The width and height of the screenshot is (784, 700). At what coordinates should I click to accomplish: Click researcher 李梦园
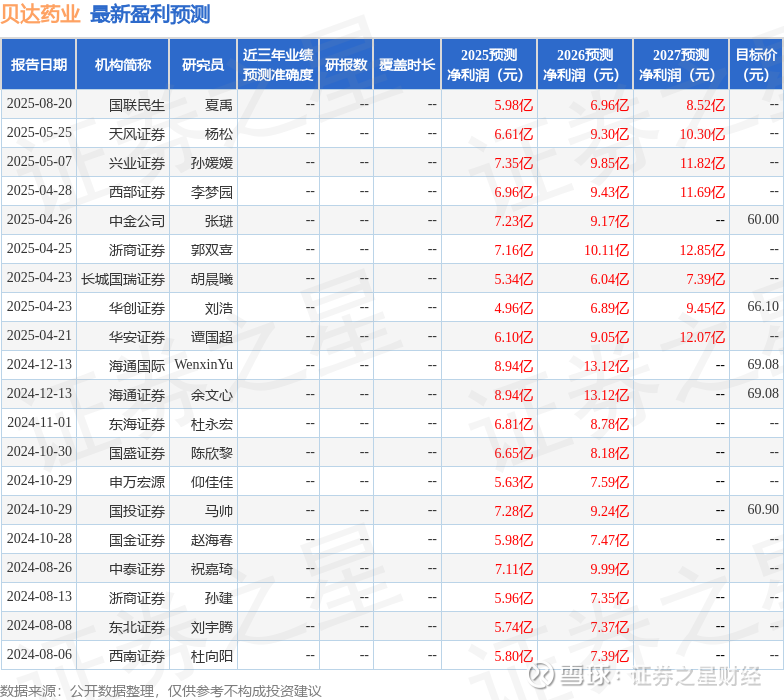tap(212, 192)
